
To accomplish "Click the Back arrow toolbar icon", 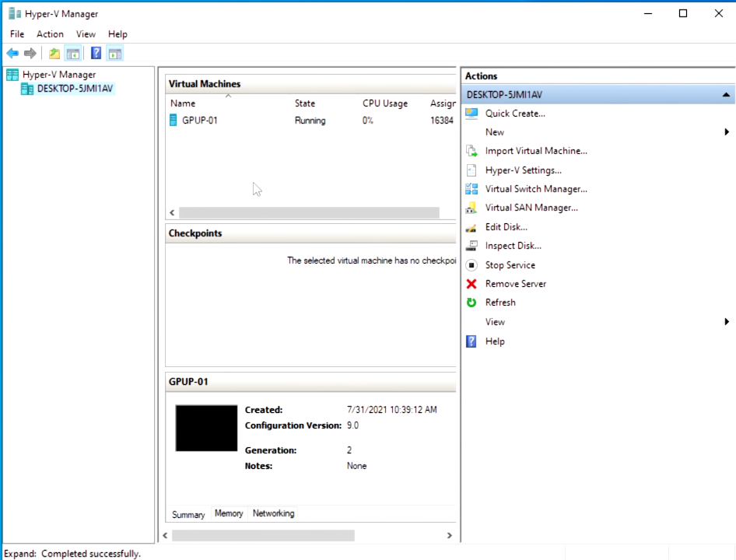I will pyautogui.click(x=12, y=54).
